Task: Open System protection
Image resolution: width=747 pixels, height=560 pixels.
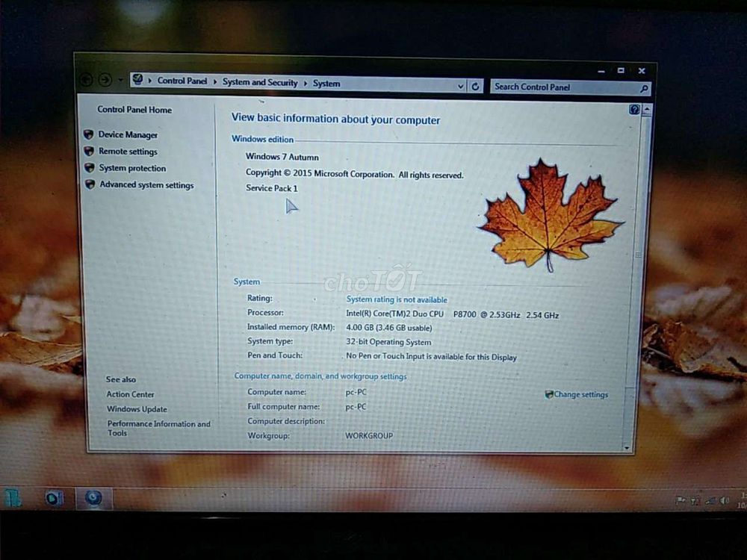Action: point(132,168)
